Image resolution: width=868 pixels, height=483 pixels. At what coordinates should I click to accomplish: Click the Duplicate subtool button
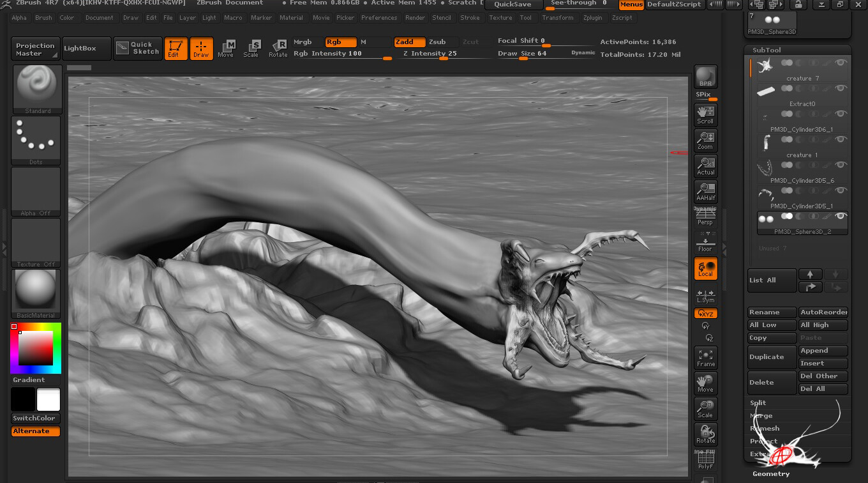click(x=772, y=357)
